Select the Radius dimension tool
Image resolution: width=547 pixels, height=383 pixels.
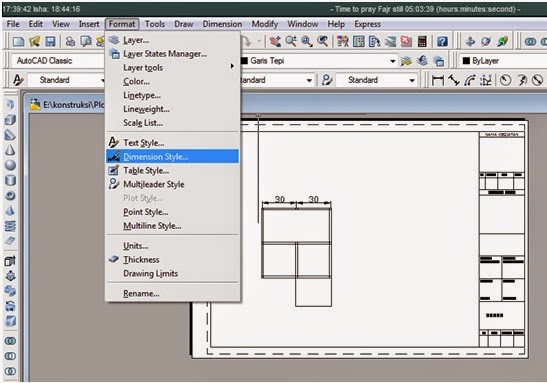(x=505, y=80)
